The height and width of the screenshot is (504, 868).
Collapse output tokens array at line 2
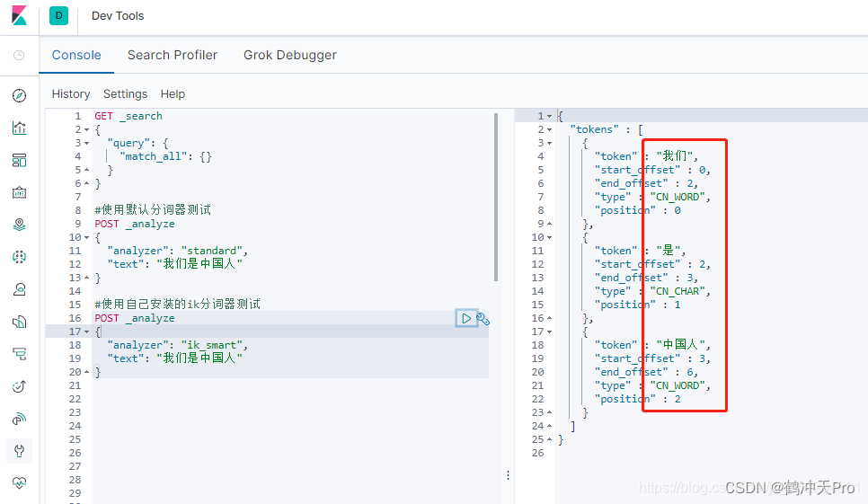(x=549, y=130)
